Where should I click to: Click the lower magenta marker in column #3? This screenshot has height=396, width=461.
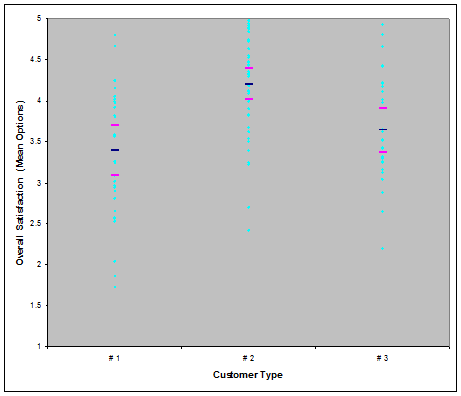click(x=383, y=152)
